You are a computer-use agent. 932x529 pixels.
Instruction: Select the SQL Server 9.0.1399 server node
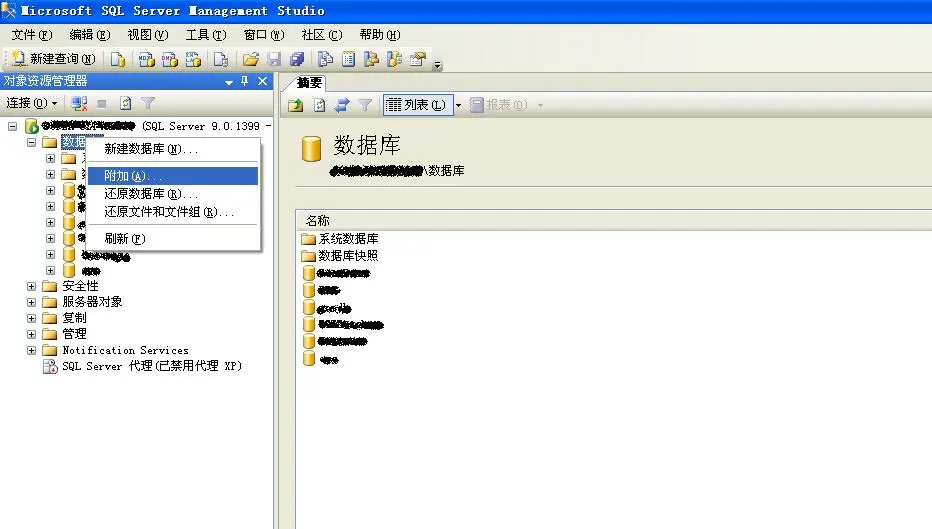point(149,126)
